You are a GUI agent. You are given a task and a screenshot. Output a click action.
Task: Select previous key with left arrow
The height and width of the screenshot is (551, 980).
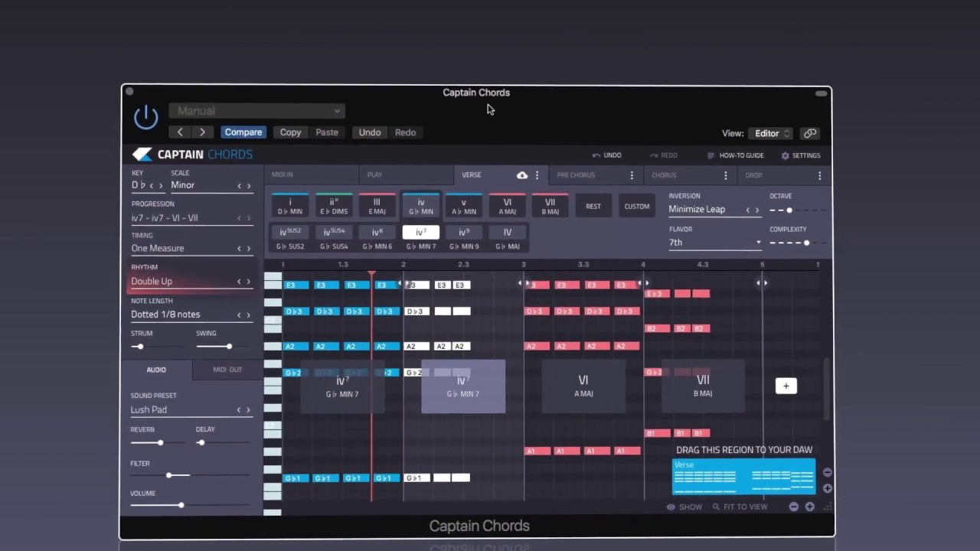[x=151, y=186]
